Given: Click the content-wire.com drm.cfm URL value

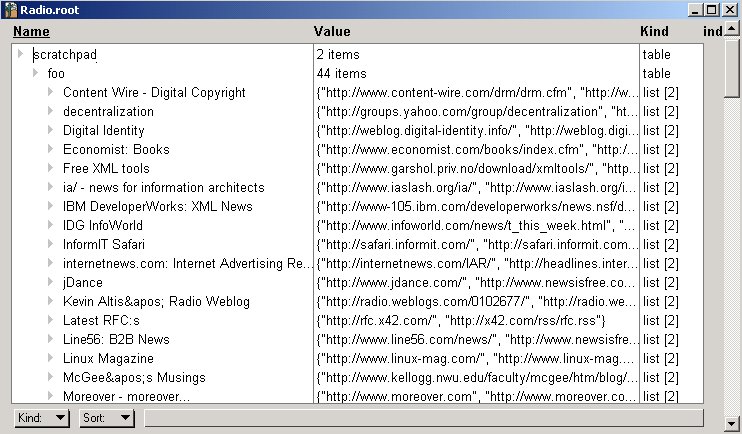Looking at the screenshot, I should [477, 92].
